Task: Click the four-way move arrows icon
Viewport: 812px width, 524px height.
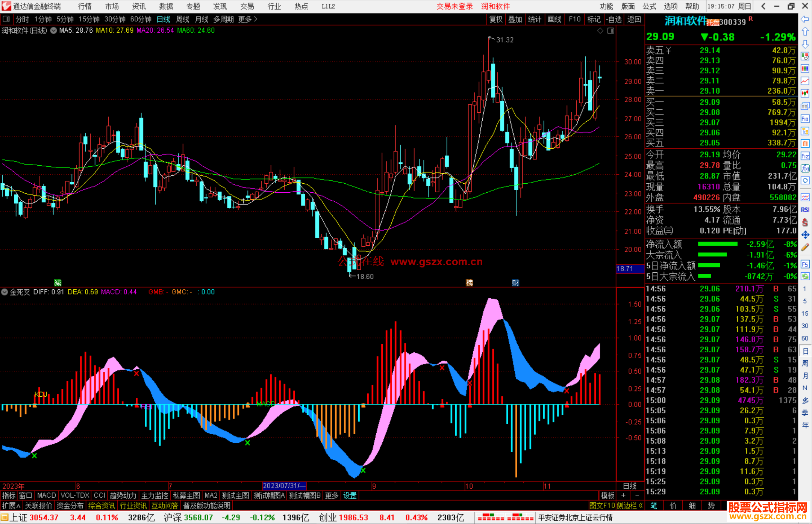Action: (805, 235)
